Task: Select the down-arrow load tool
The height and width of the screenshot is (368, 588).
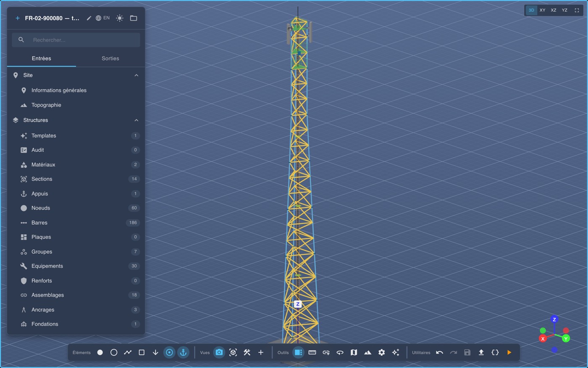Action: (x=155, y=352)
